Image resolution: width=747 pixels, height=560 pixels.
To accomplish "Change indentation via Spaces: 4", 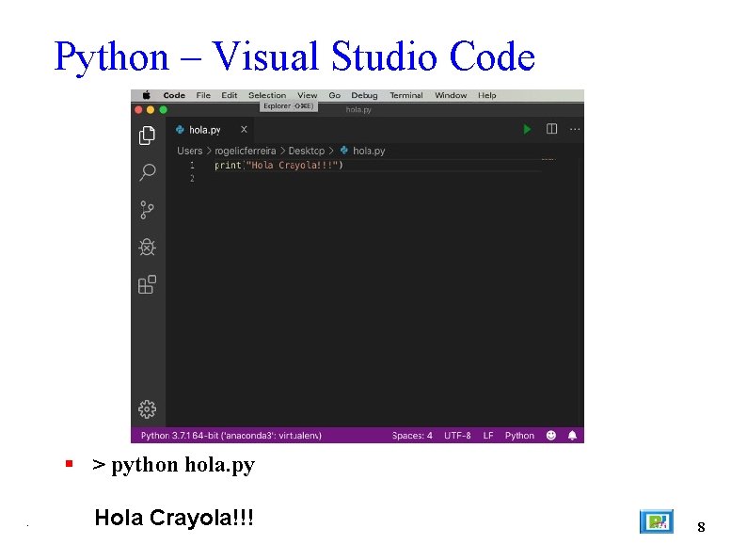I will point(412,435).
